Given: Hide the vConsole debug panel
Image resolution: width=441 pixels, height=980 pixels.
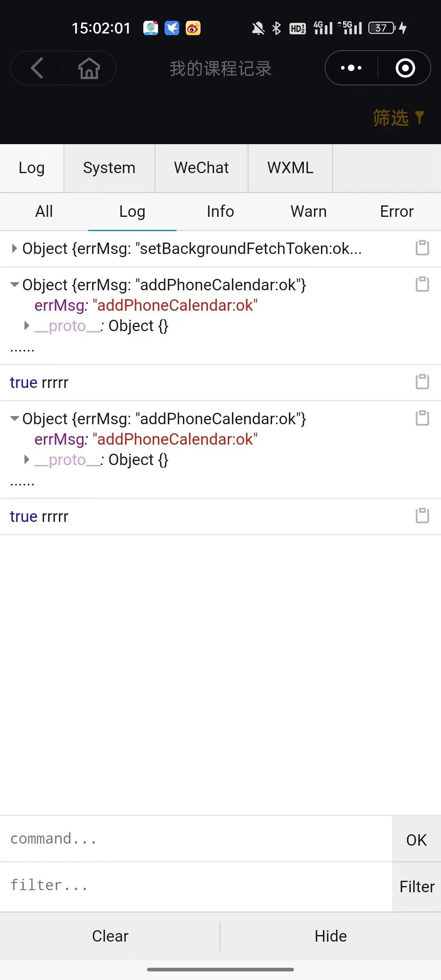Looking at the screenshot, I should pos(330,936).
